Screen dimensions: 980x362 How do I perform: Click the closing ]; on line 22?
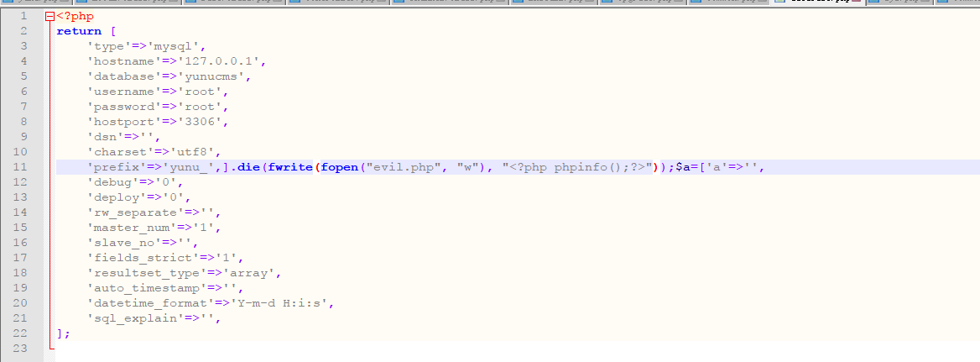point(63,334)
